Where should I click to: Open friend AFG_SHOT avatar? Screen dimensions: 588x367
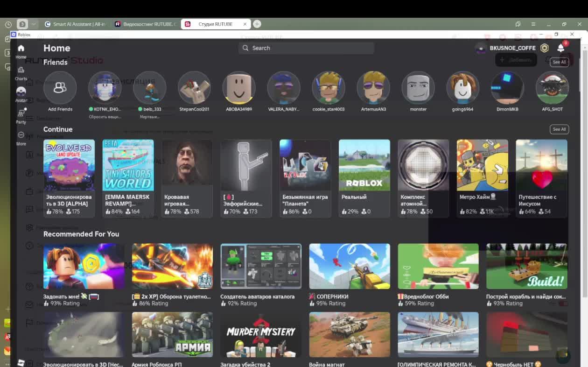point(552,88)
